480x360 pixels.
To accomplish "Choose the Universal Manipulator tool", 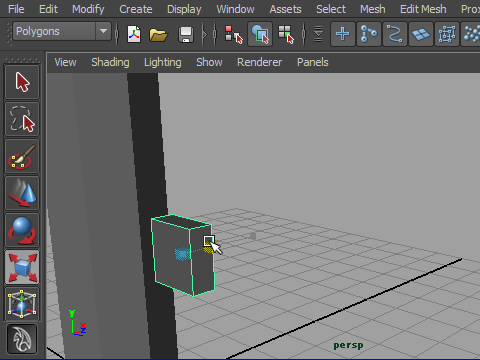I will click(22, 304).
